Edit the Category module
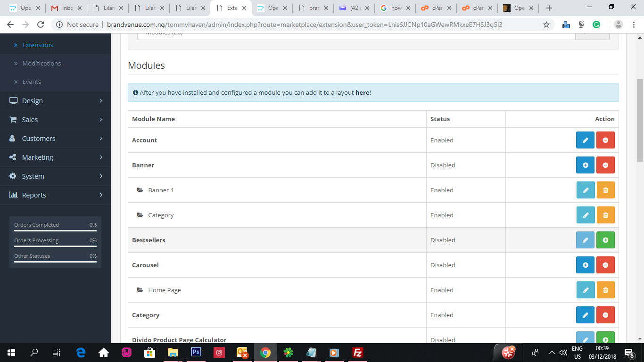 585,315
